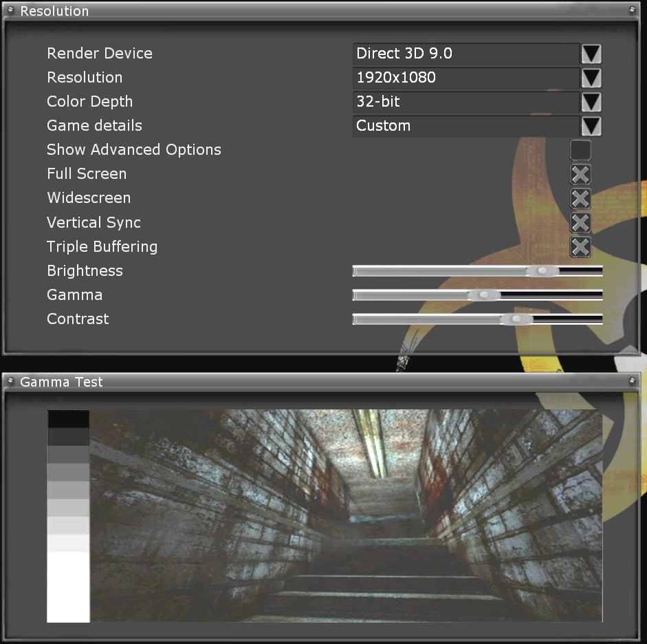The height and width of the screenshot is (644, 647).
Task: Open the Render Device dropdown arrow
Action: coord(591,54)
